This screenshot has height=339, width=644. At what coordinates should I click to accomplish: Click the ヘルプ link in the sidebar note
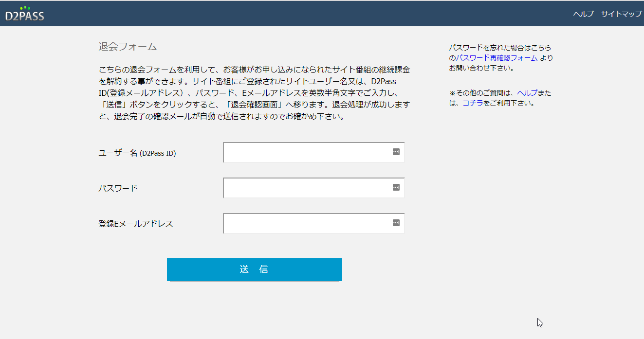point(527,93)
